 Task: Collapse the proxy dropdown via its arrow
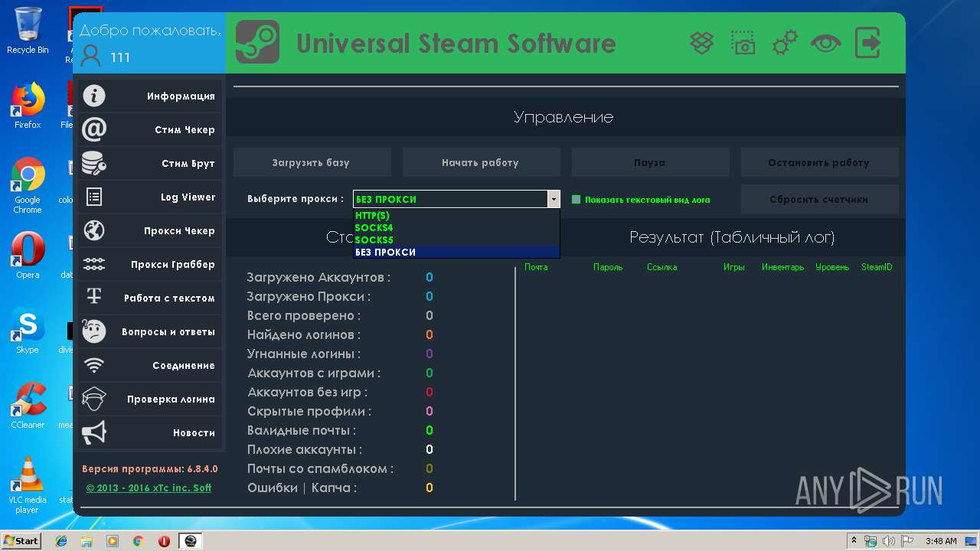tap(554, 199)
